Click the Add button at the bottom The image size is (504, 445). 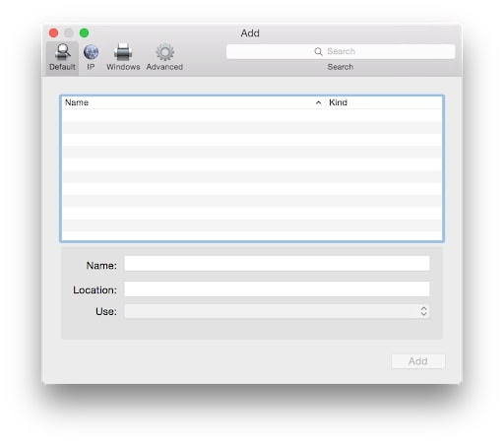418,361
